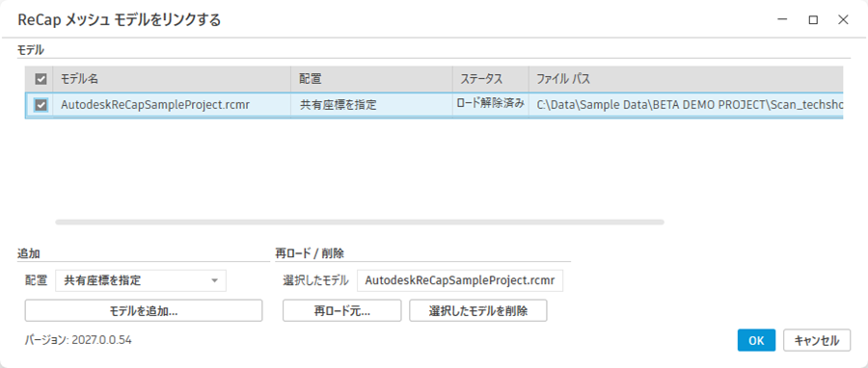868x368 pixels.
Task: Click the 選択したモデル text field
Action: click(x=460, y=280)
